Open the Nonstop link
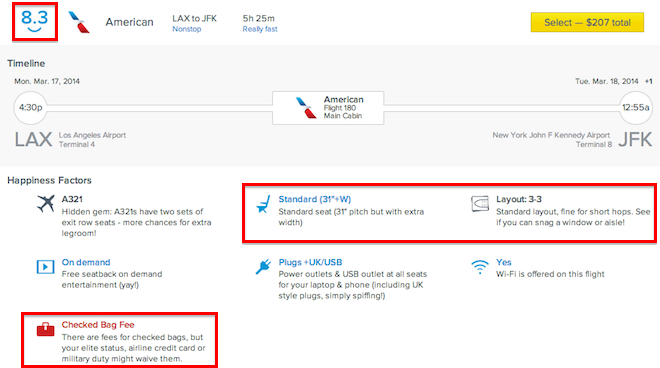Image resolution: width=660 pixels, height=368 pixels. [186, 29]
